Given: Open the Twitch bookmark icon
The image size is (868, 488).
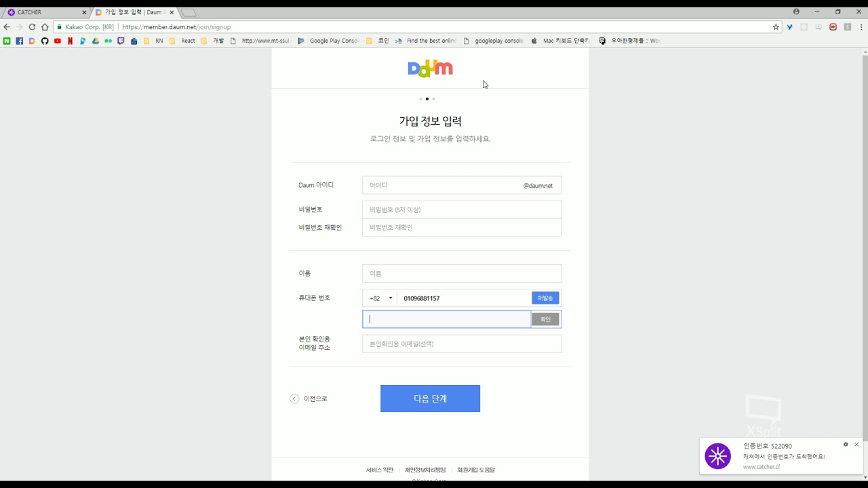Looking at the screenshot, I should 121,41.
